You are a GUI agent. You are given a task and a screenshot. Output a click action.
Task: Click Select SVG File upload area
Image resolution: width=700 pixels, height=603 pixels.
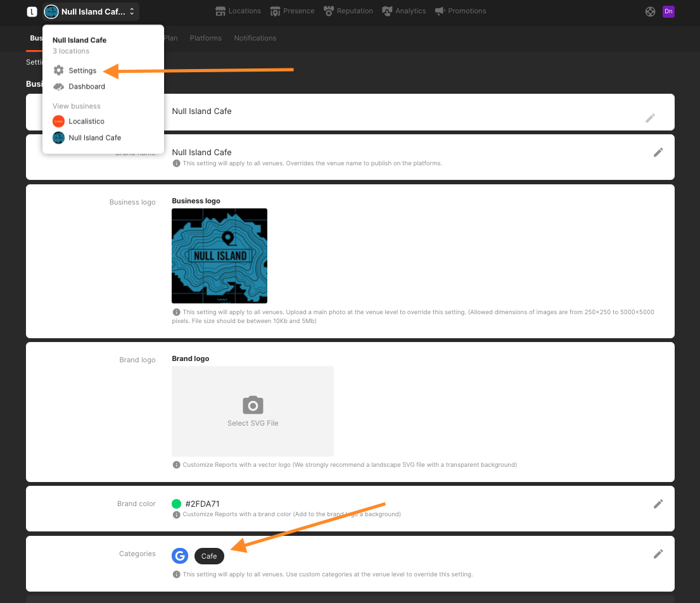click(253, 411)
